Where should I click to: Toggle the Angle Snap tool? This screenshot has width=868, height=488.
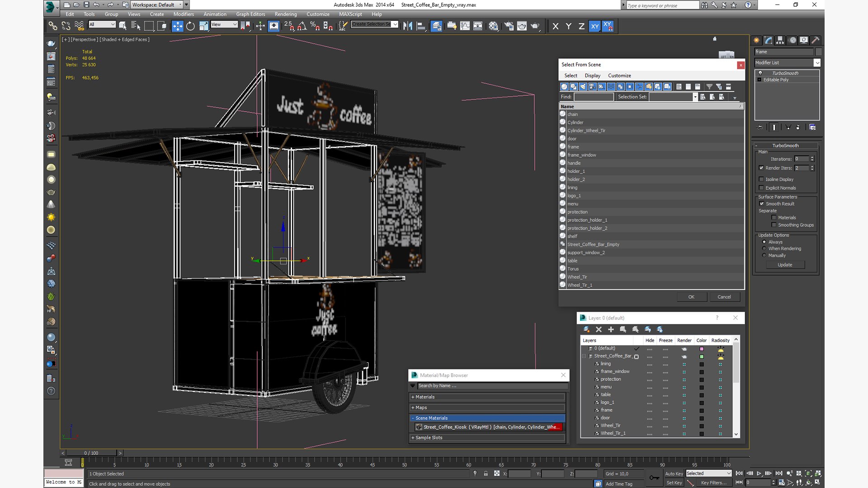pos(302,26)
